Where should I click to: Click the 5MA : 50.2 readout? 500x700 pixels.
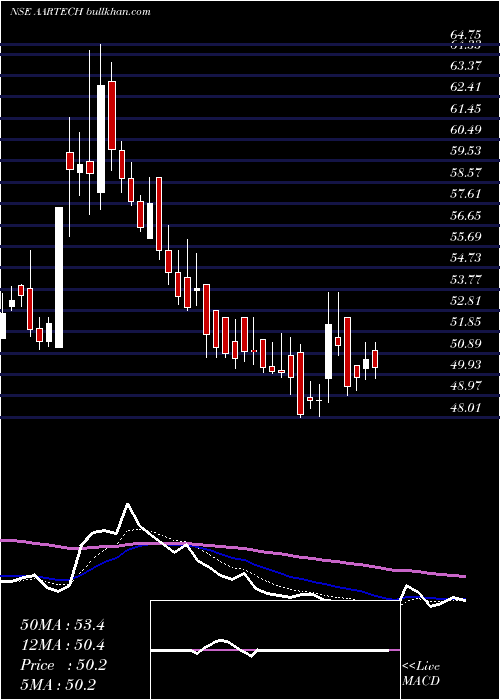(x=58, y=685)
